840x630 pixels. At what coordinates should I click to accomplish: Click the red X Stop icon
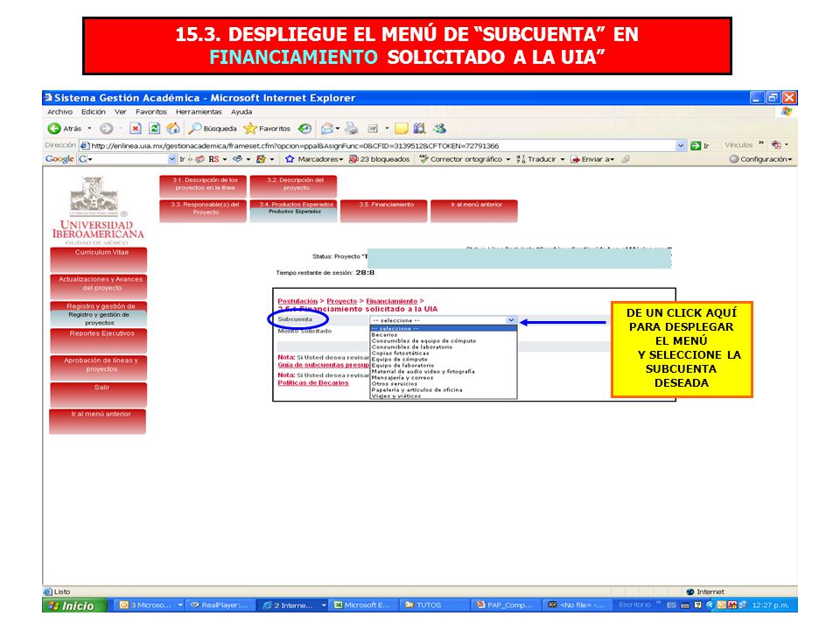point(136,129)
